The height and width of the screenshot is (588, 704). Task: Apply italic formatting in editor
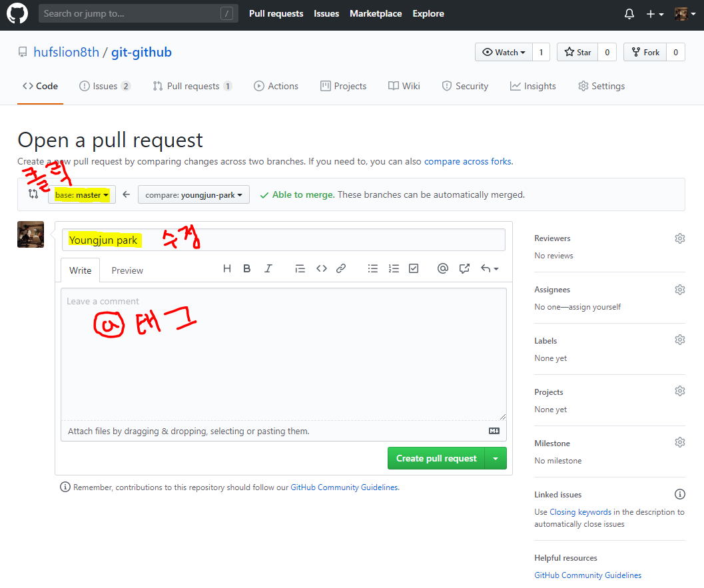pyautogui.click(x=268, y=268)
